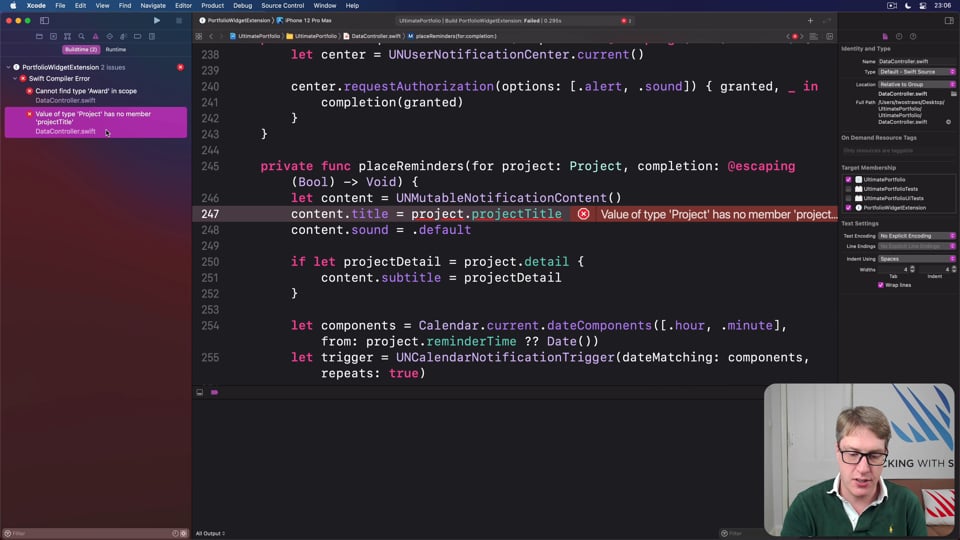Go back in editor history
The image size is (960, 540).
pyautogui.click(x=211, y=36)
